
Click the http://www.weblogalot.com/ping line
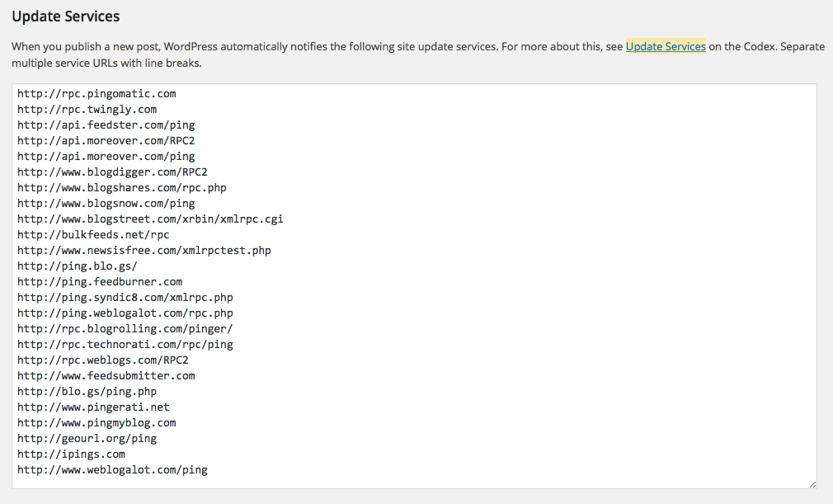113,470
